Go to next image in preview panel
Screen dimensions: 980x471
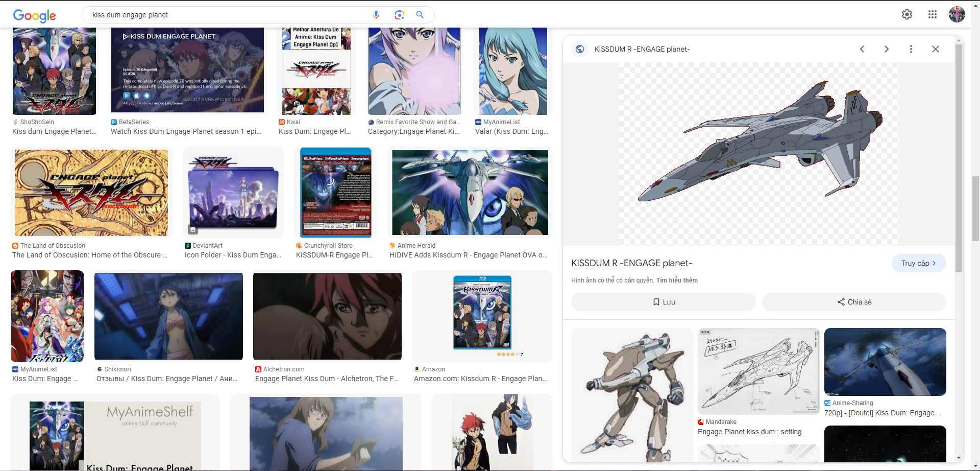click(x=887, y=49)
